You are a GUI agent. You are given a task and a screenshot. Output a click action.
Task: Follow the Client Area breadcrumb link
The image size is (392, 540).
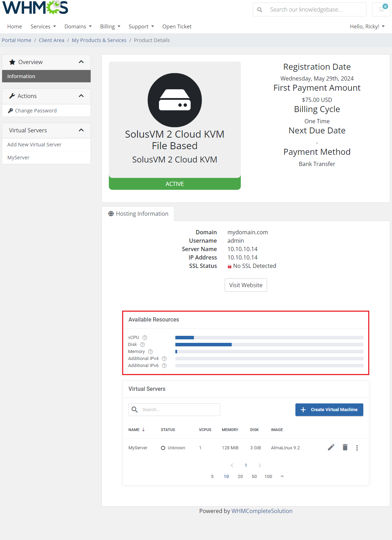pos(51,40)
